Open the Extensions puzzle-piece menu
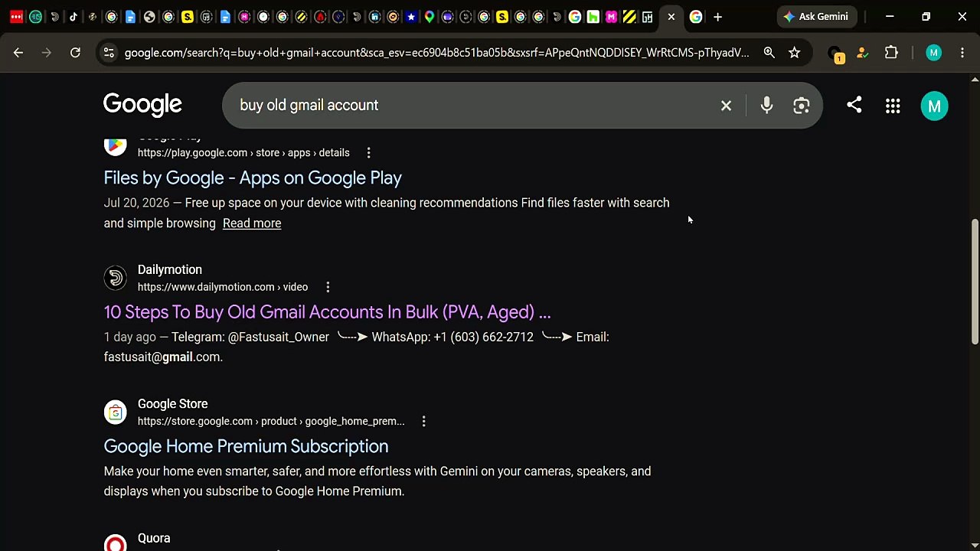 (891, 53)
